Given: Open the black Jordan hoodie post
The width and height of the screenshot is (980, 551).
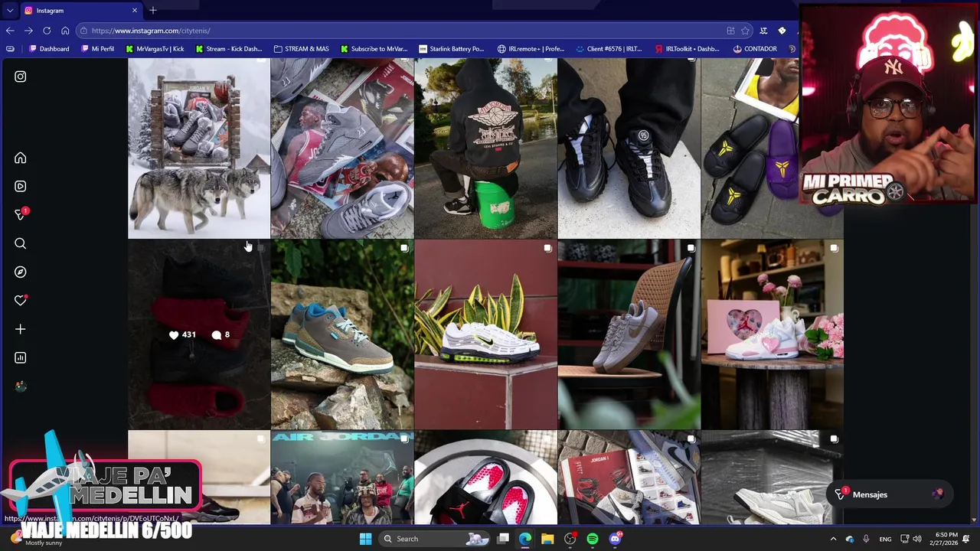Looking at the screenshot, I should pyautogui.click(x=485, y=149).
